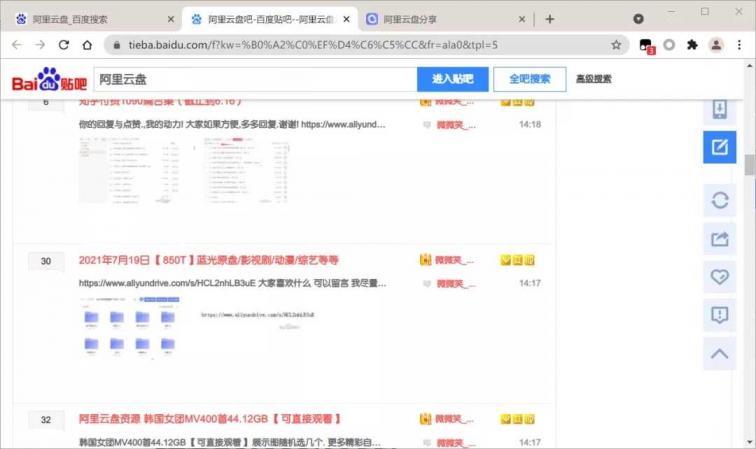The image size is (756, 449).
Task: Open the 高级搜索 link
Action: pos(594,79)
